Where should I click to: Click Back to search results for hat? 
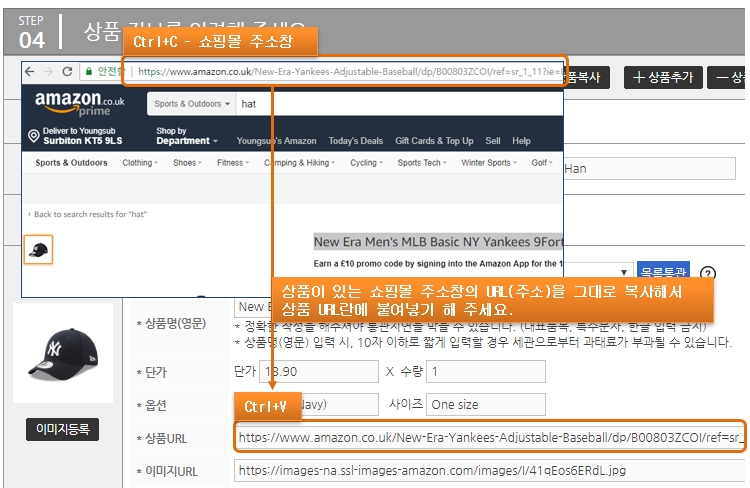(x=88, y=214)
